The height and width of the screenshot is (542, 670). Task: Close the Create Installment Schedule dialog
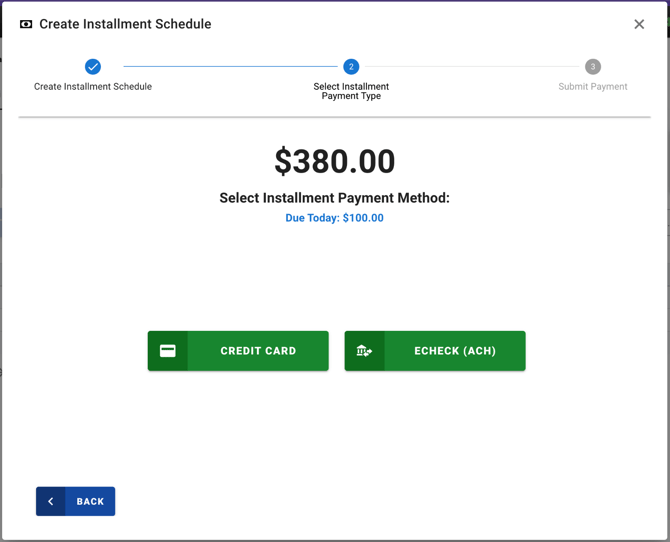pyautogui.click(x=639, y=24)
